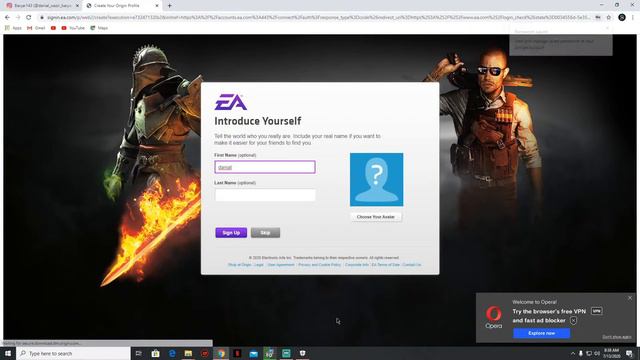This screenshot has width=640, height=360.
Task: Open the taskbar clock and date
Action: click(x=611, y=353)
